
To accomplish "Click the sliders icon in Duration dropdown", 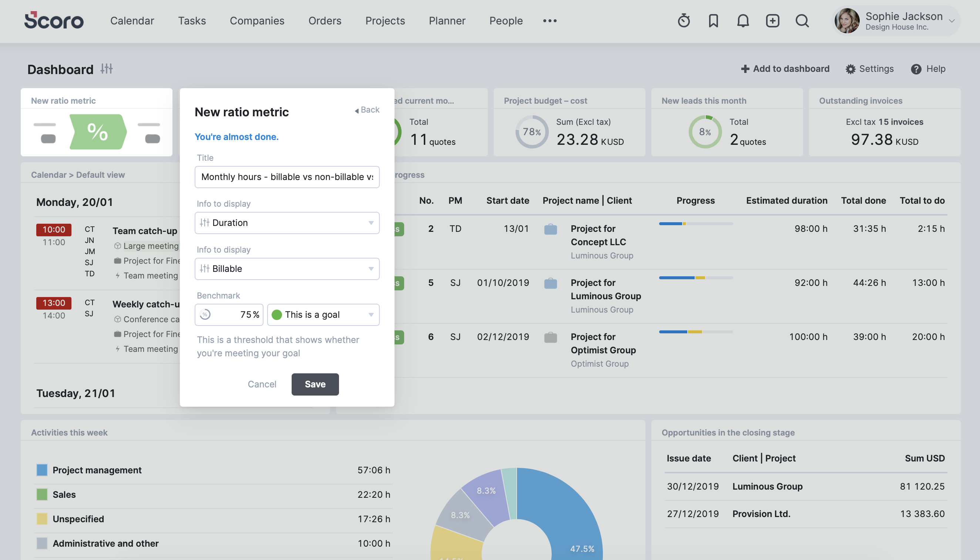I will [x=204, y=223].
